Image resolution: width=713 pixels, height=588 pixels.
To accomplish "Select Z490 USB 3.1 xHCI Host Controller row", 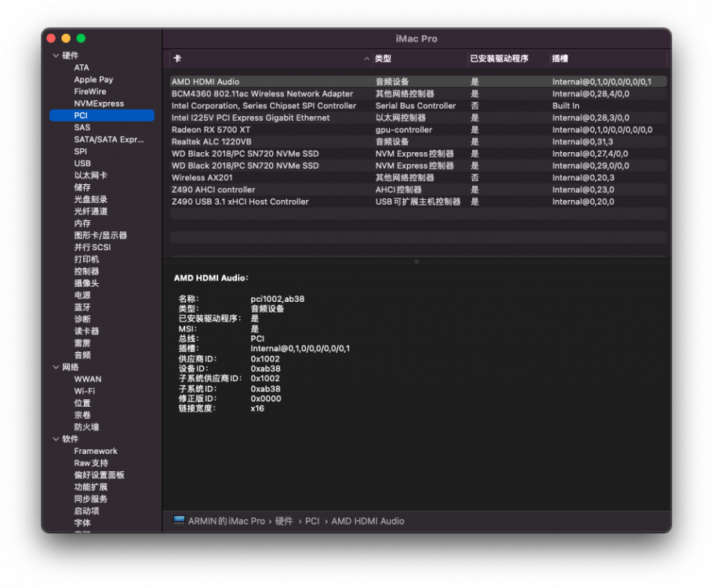I will 418,201.
